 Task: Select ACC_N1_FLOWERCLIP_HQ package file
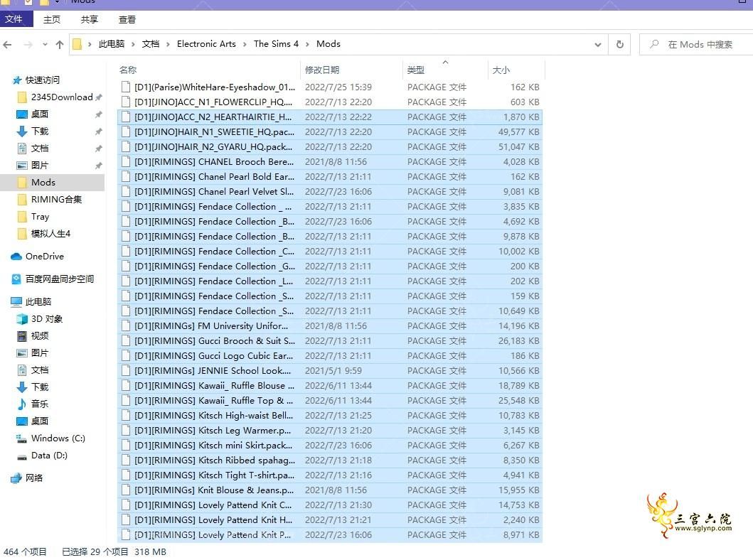coord(330,102)
